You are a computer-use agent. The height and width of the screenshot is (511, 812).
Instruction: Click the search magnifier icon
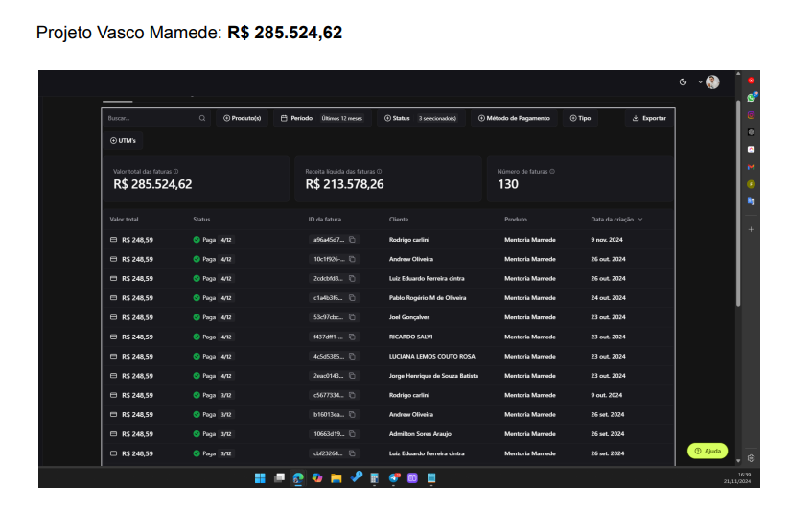202,118
